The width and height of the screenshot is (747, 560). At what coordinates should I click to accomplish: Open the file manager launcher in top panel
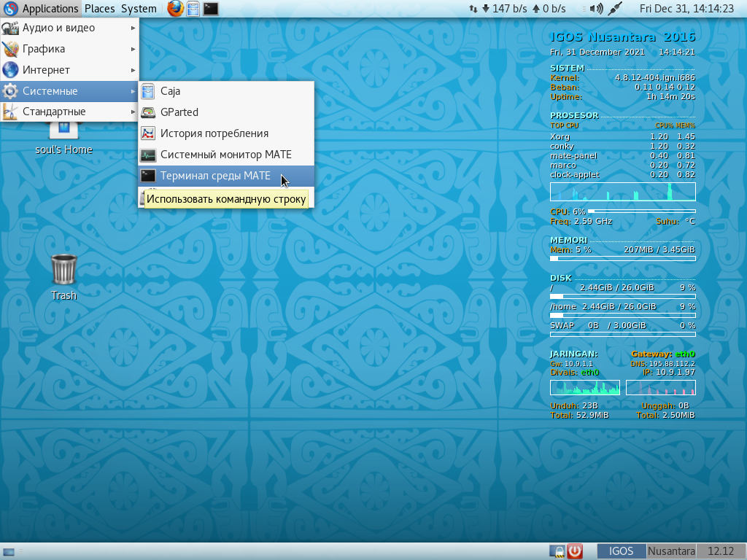click(x=193, y=9)
